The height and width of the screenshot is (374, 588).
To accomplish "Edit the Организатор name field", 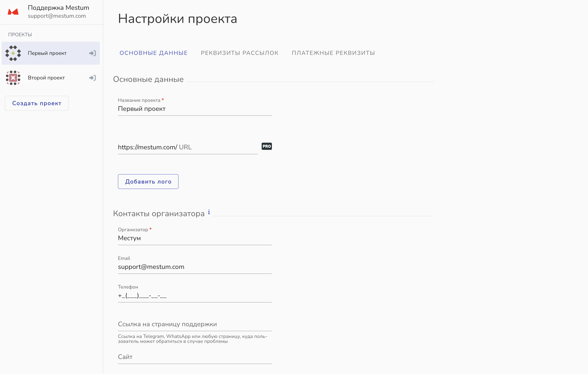I will [x=195, y=238].
